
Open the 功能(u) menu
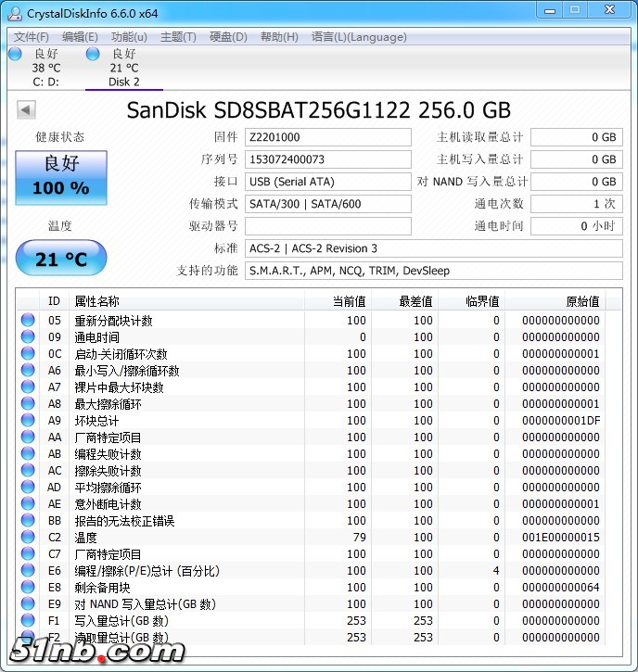point(129,37)
